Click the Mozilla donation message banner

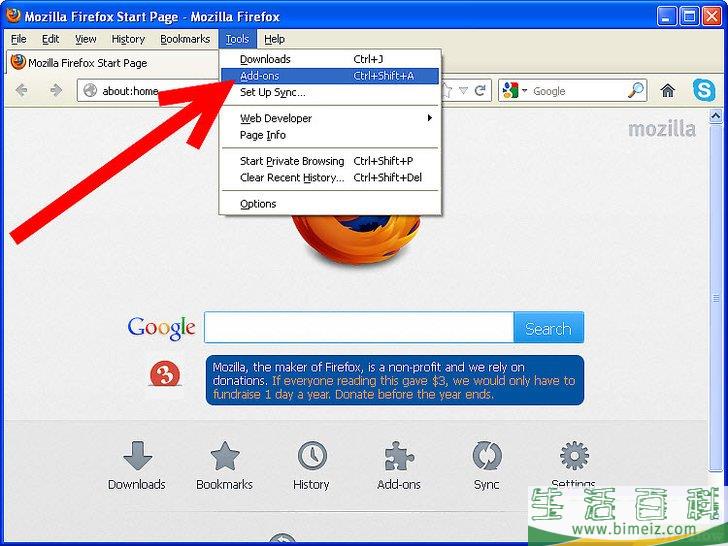click(x=395, y=380)
